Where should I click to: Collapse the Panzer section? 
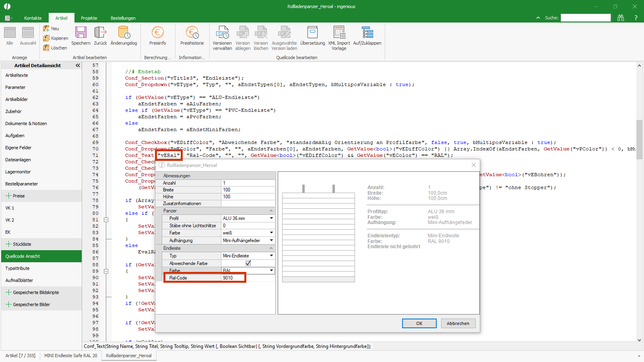[271, 211]
